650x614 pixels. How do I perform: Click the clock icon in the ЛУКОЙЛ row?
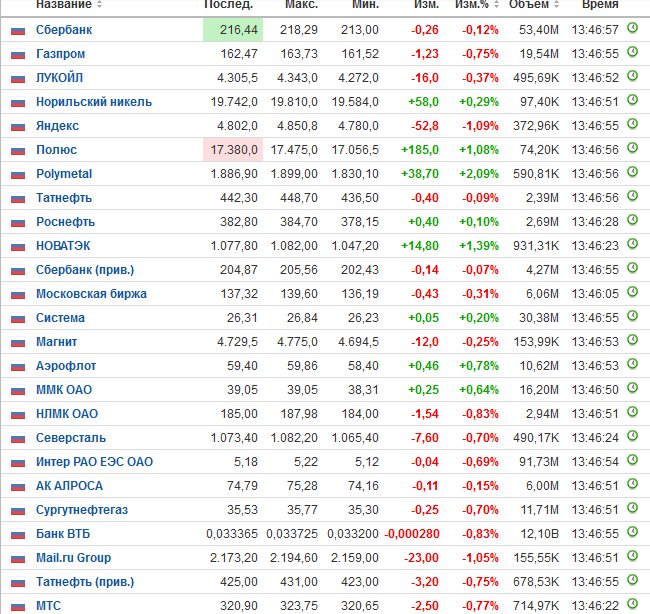(x=632, y=76)
